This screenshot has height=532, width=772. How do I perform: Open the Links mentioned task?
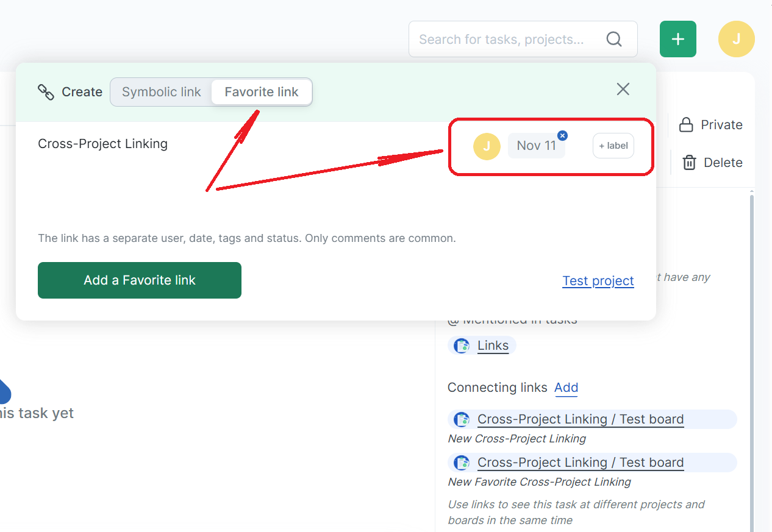pyautogui.click(x=493, y=346)
